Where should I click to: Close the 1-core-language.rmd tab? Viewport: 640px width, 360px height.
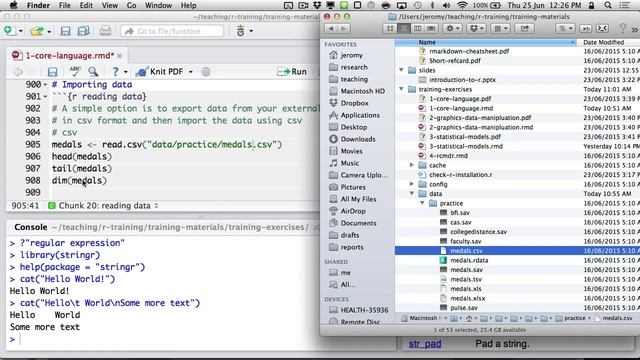pos(120,56)
